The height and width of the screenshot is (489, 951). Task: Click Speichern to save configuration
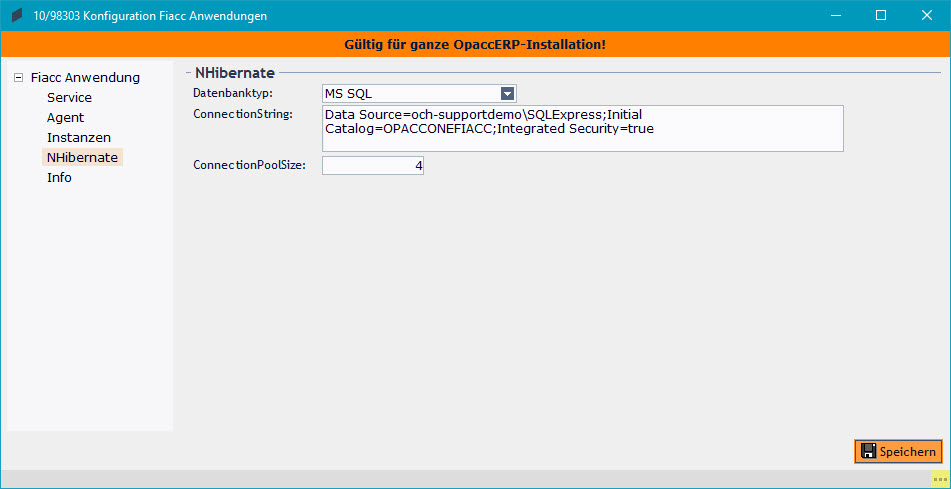tap(898, 451)
